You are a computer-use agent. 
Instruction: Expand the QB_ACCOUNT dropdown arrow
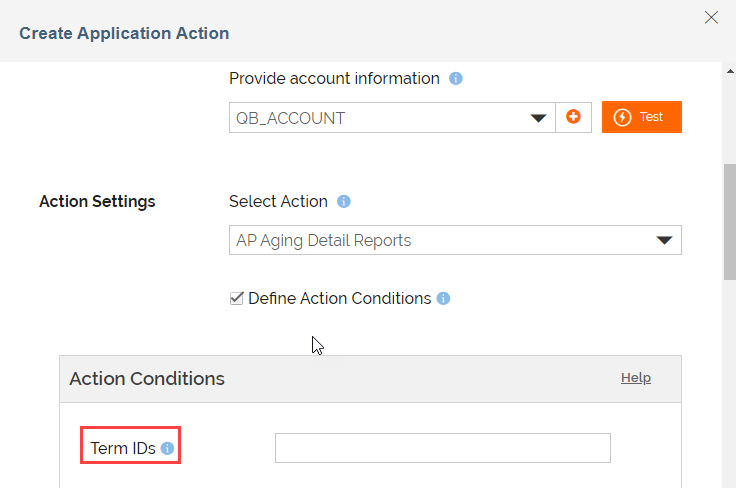tap(540, 118)
